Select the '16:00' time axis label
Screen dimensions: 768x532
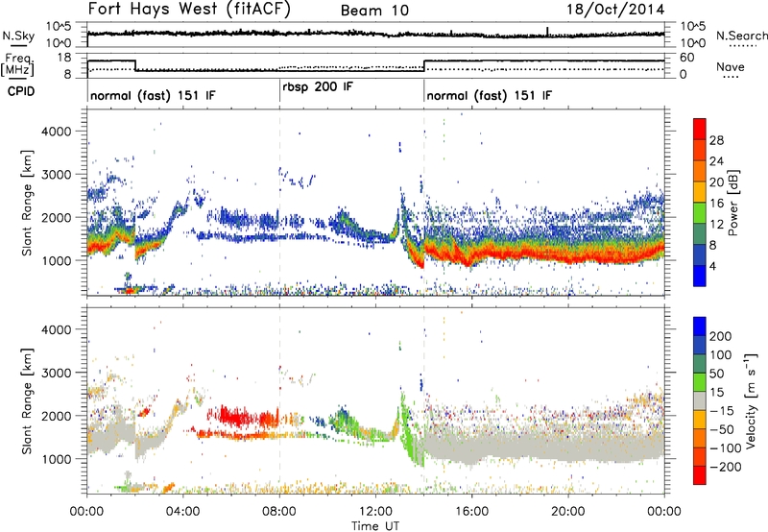(x=472, y=512)
